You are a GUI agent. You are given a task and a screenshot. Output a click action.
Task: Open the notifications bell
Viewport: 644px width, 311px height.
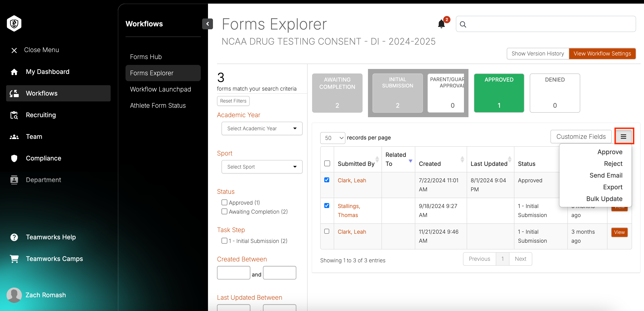click(441, 24)
